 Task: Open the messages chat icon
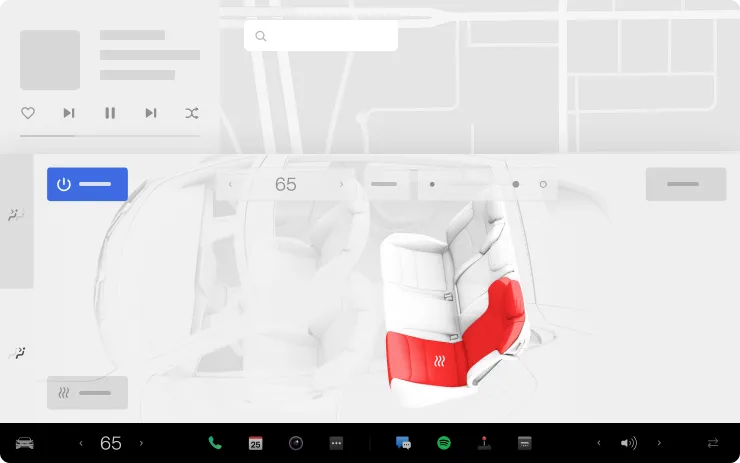click(403, 443)
